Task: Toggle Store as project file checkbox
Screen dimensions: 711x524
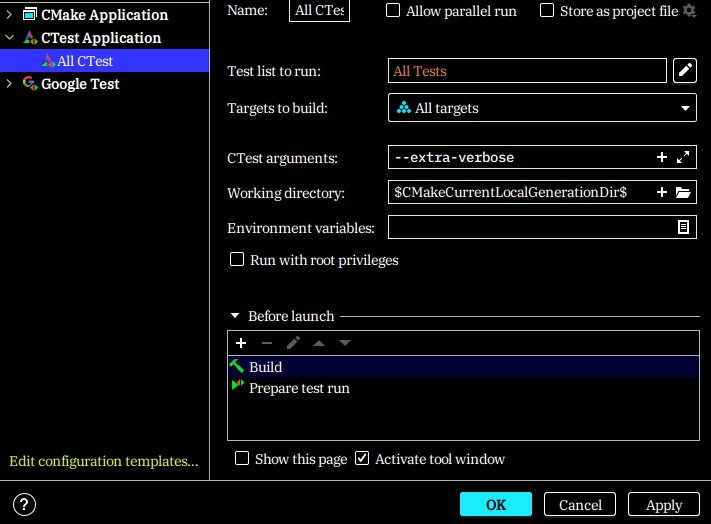Action: pos(547,10)
